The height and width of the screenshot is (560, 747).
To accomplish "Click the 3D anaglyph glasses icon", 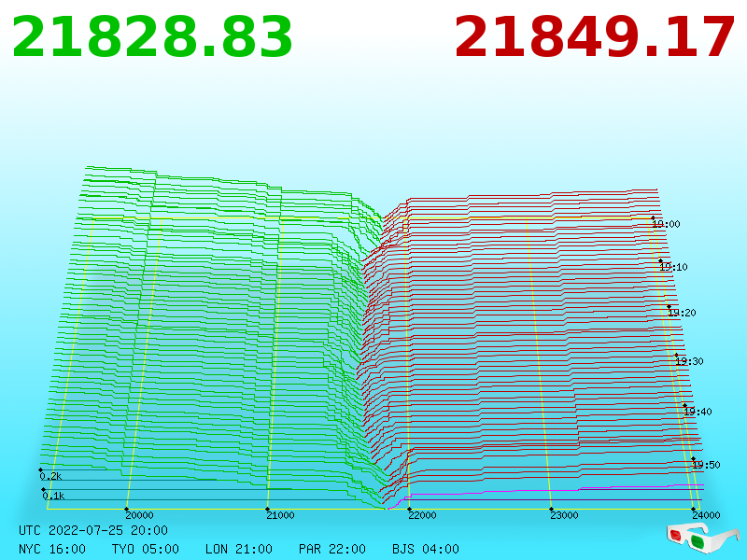I will (702, 538).
